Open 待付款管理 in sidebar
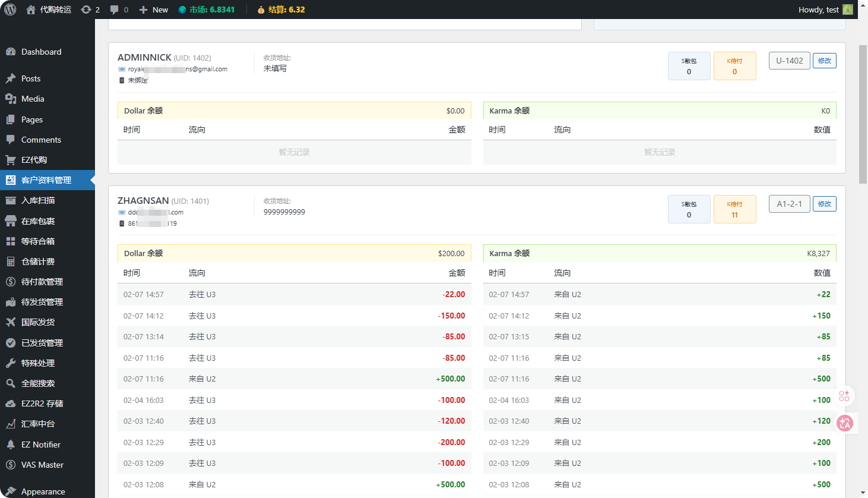The width and height of the screenshot is (868, 498). tap(42, 282)
